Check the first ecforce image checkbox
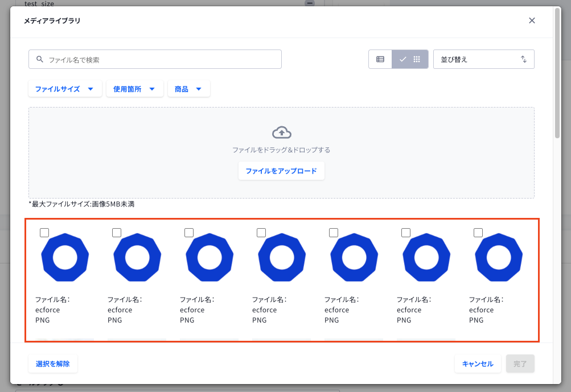Viewport: 571px width, 392px height. tap(44, 233)
